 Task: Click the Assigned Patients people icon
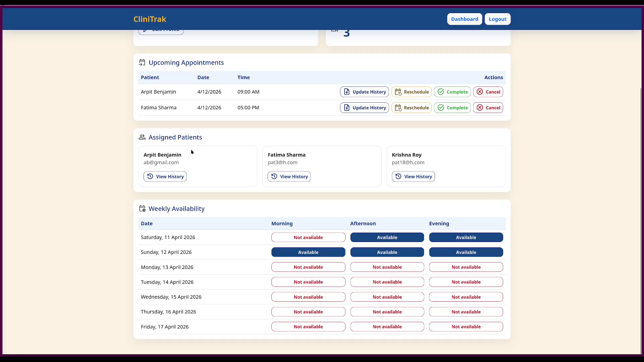tap(142, 137)
